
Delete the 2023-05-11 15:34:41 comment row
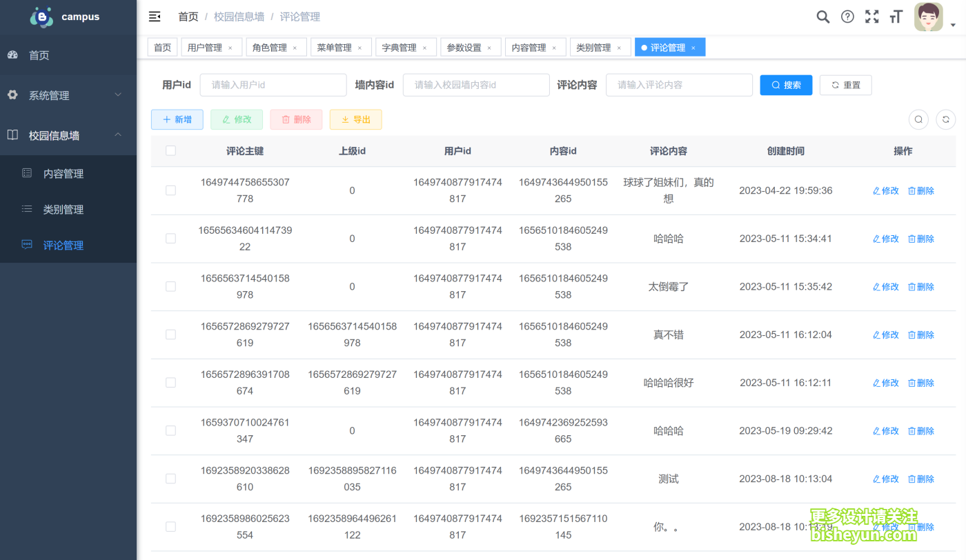pyautogui.click(x=921, y=239)
